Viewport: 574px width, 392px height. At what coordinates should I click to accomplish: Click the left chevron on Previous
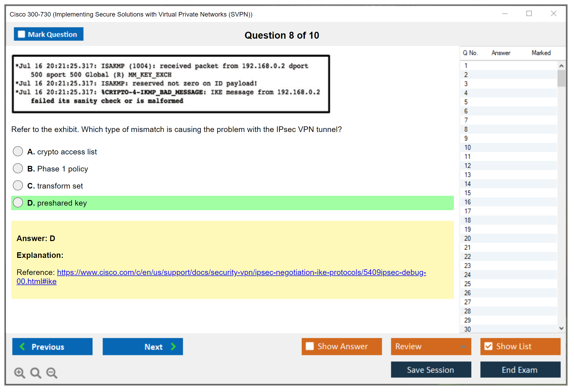[x=22, y=346]
